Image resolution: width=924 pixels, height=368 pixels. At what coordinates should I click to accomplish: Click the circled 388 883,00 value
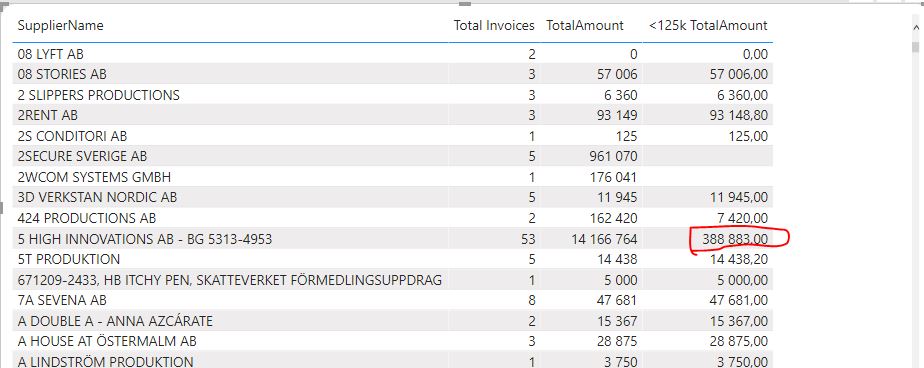pyautogui.click(x=735, y=239)
